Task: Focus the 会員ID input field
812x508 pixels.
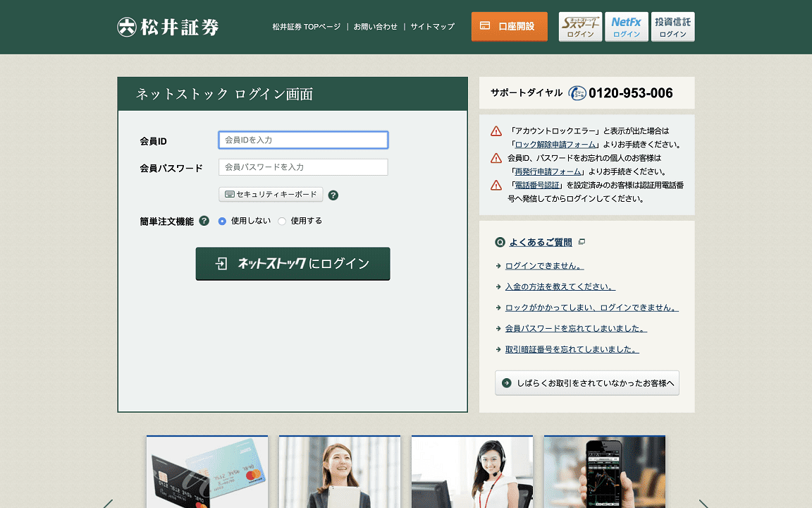Action: [x=303, y=140]
